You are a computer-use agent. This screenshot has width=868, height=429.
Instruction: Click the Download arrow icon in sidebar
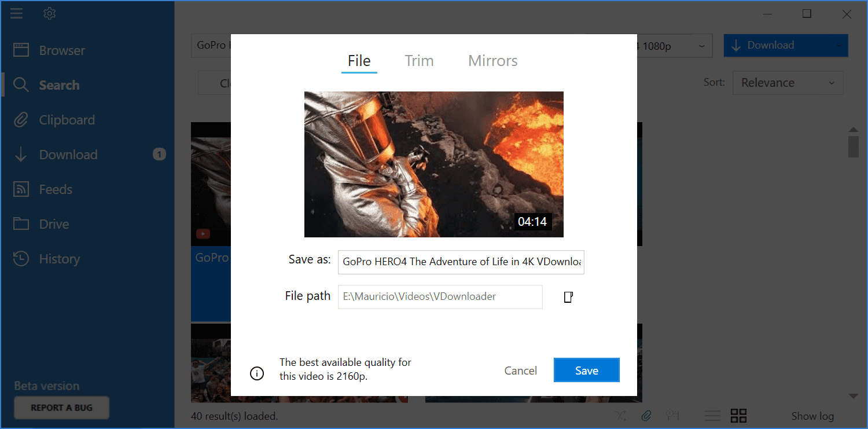21,155
